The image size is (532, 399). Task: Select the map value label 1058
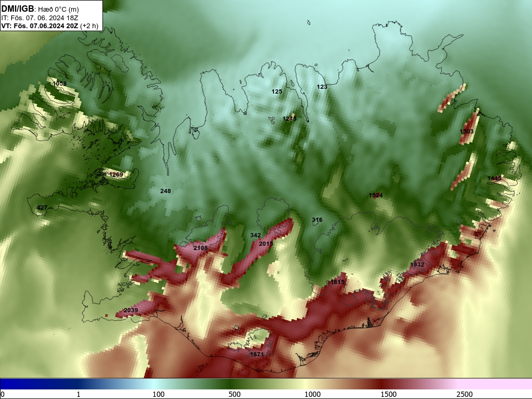click(x=60, y=84)
